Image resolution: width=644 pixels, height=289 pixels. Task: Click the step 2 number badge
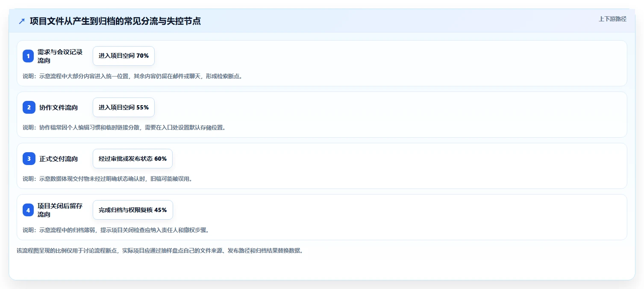(29, 107)
